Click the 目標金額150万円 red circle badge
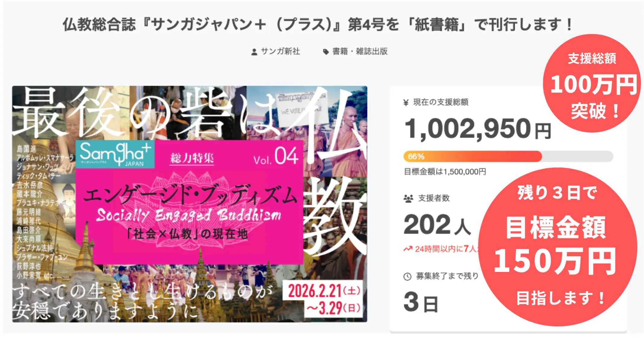 pyautogui.click(x=558, y=247)
